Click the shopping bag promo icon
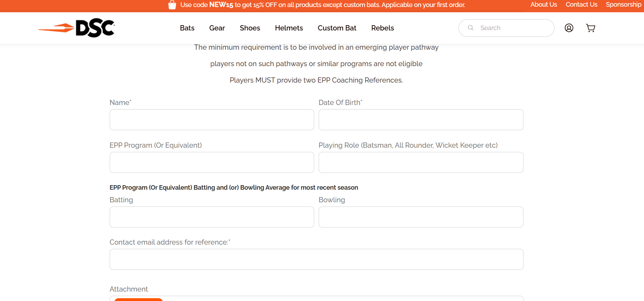The width and height of the screenshot is (644, 301). click(x=172, y=5)
